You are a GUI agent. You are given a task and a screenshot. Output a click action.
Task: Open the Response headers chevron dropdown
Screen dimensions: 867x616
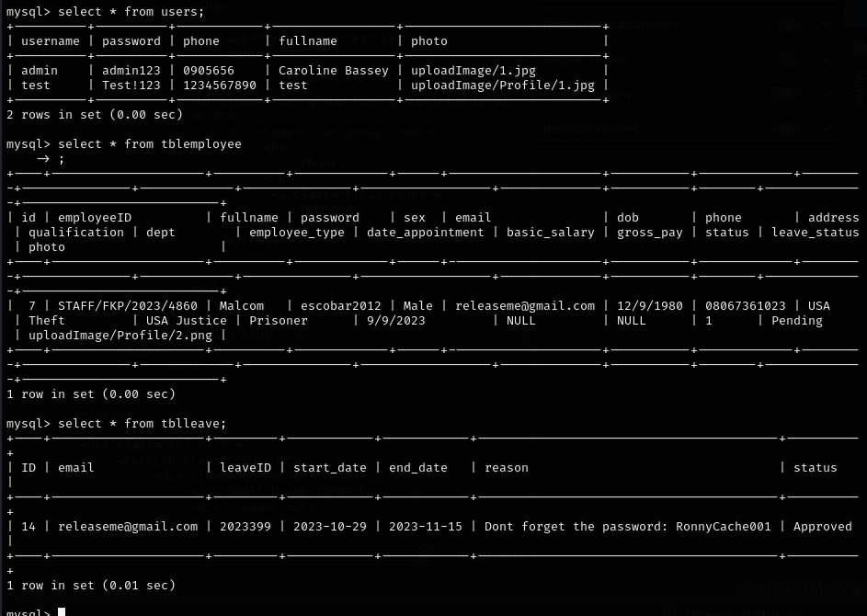(x=825, y=129)
